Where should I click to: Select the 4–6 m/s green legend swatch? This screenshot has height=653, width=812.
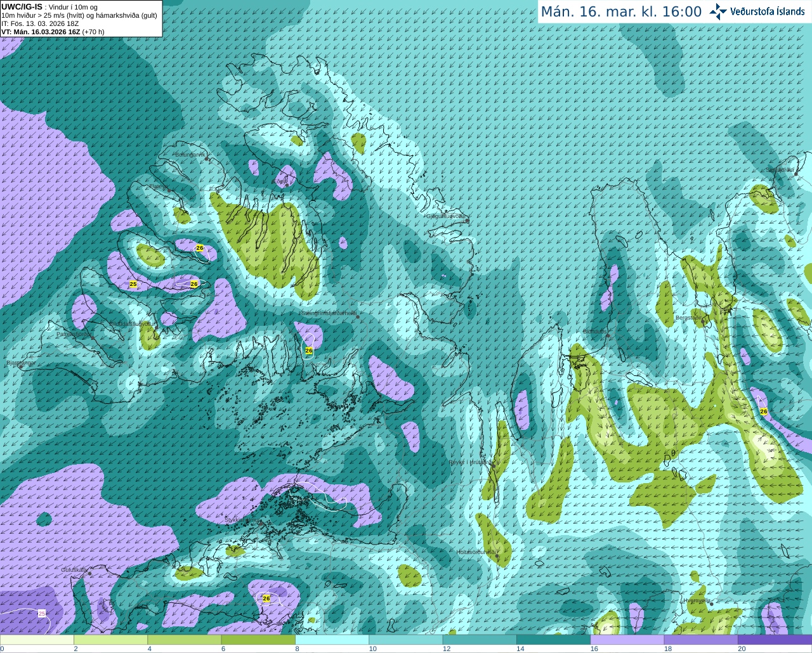pos(185,640)
